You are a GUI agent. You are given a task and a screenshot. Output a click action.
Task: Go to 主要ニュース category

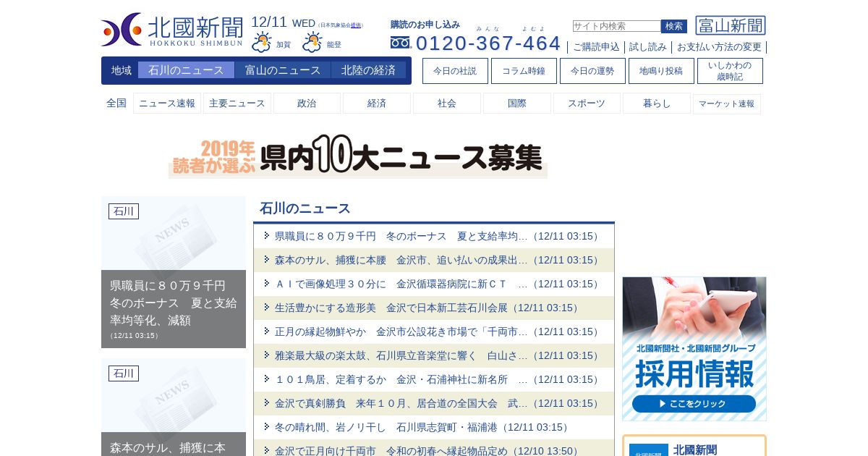pos(237,104)
